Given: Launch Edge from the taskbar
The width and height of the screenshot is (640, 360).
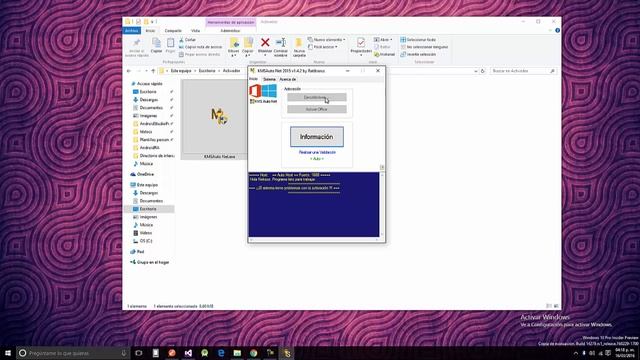Looking at the screenshot, I should tap(221, 353).
